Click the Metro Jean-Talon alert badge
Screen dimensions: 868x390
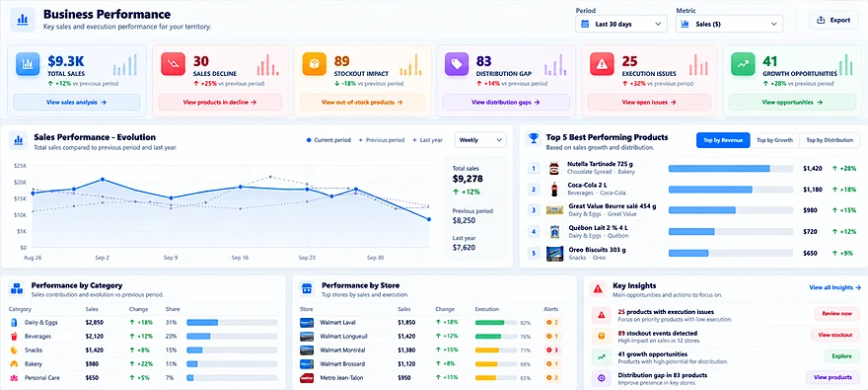[x=552, y=378]
